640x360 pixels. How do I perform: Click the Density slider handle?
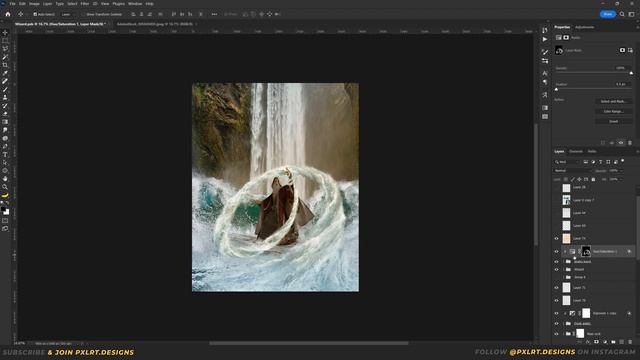(631, 73)
